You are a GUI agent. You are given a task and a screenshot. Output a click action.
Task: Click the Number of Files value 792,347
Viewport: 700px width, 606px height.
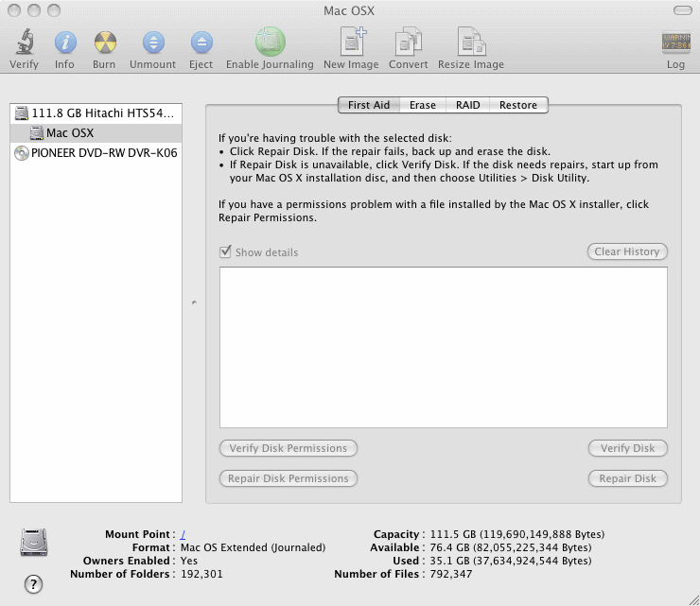(x=451, y=574)
